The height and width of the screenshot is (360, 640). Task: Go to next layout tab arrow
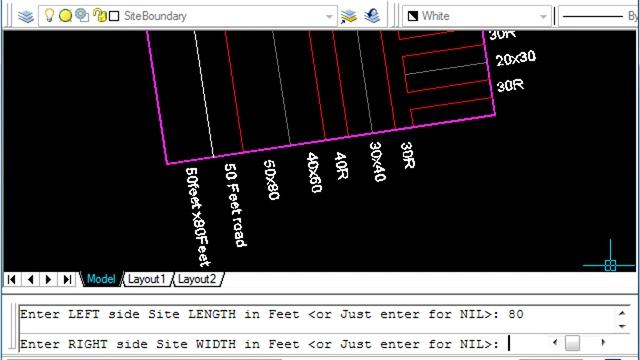[x=49, y=280]
